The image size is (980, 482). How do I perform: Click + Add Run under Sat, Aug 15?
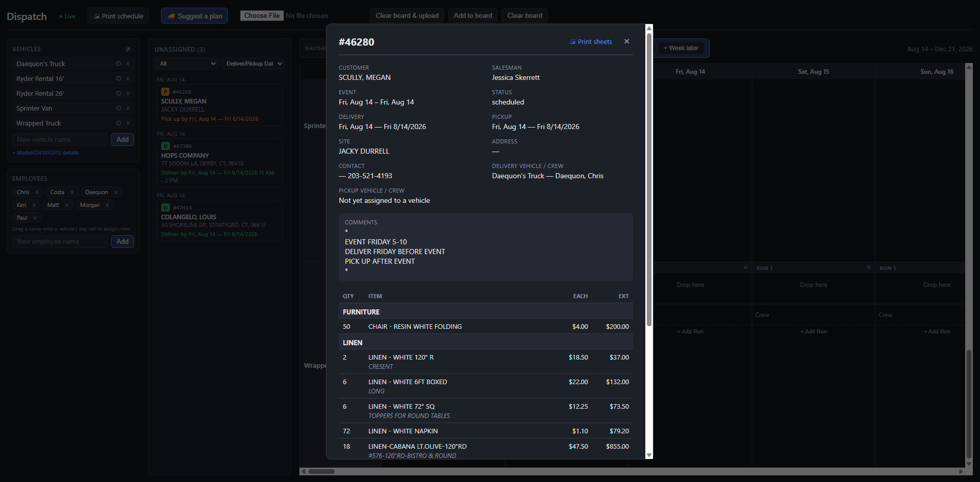point(814,332)
